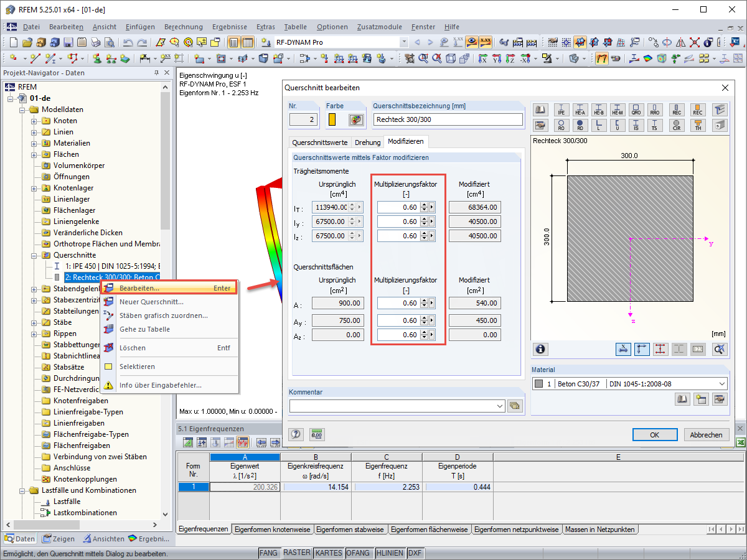The width and height of the screenshot is (747, 560).
Task: Select the TH tee section icon
Action: pyautogui.click(x=698, y=125)
